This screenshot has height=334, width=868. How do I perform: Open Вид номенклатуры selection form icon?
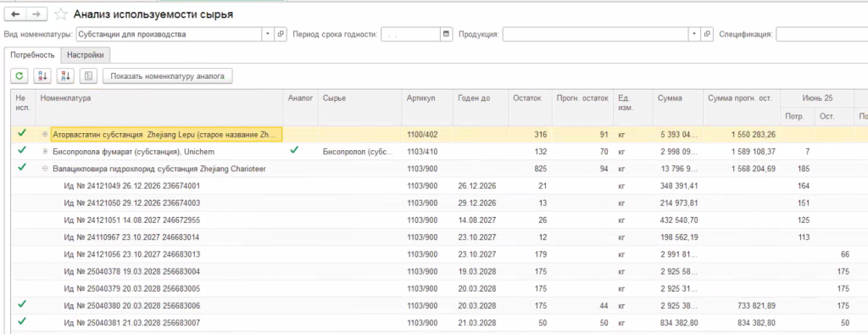(x=281, y=35)
